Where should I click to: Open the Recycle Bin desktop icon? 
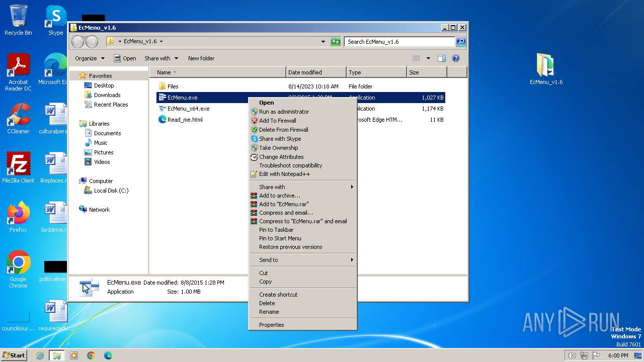[x=18, y=20]
